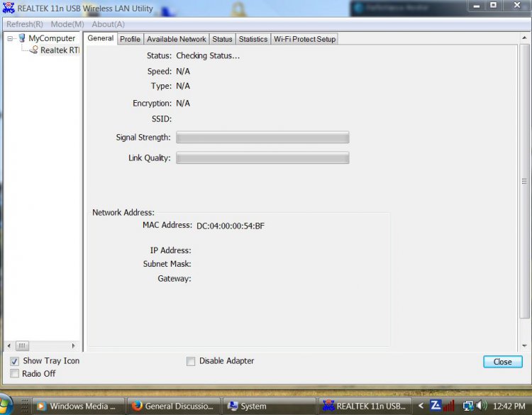Click the Link Quality progress bar
Image resolution: width=532 pixels, height=415 pixels.
coord(262,157)
